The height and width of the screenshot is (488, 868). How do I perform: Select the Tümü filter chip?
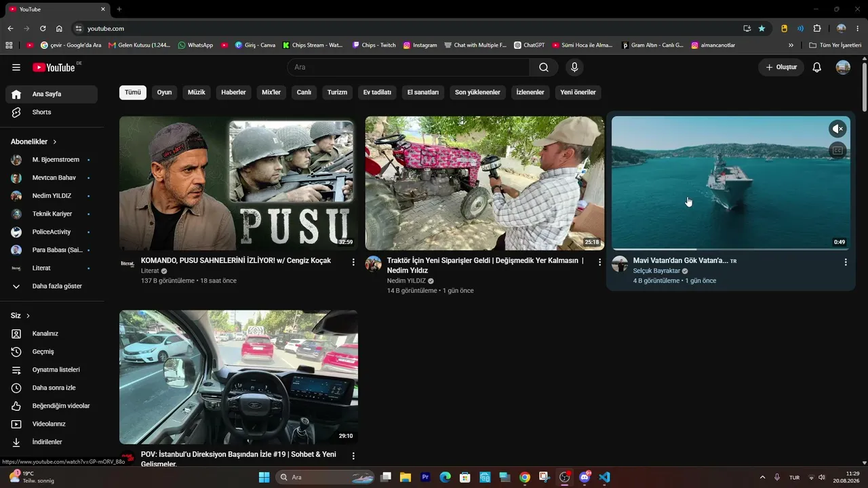(x=133, y=92)
